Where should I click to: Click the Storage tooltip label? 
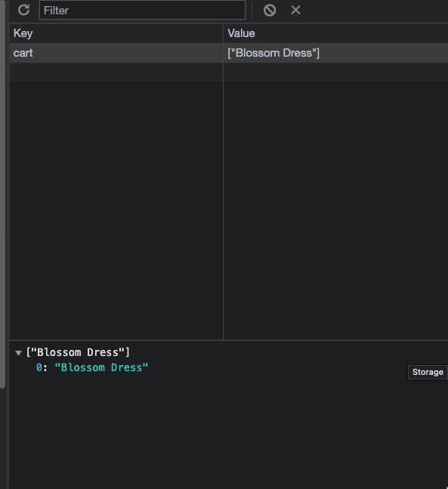coord(428,372)
